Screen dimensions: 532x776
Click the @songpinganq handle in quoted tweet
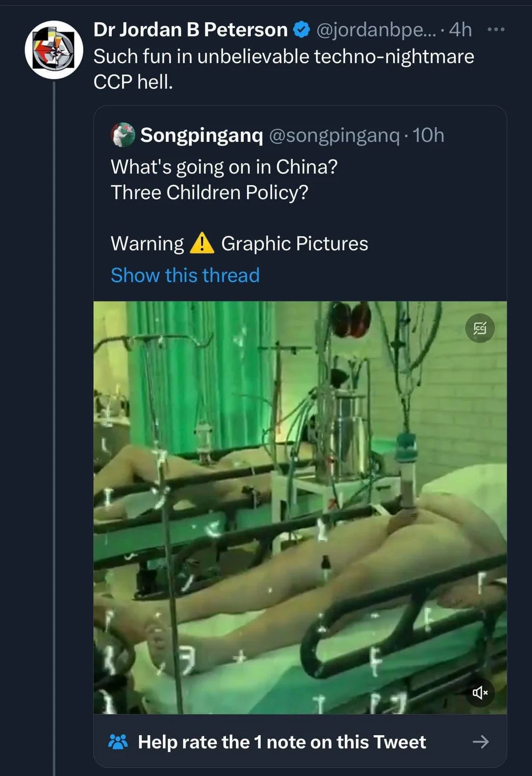334,135
